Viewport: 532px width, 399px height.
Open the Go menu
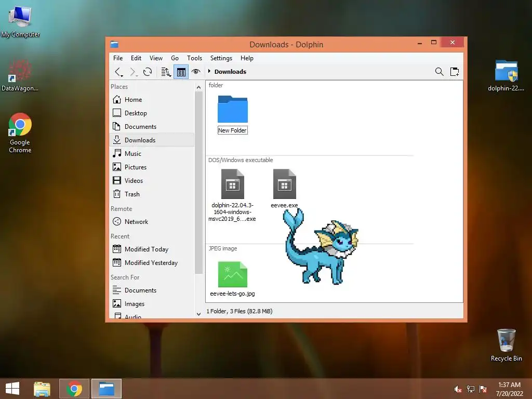tap(175, 58)
